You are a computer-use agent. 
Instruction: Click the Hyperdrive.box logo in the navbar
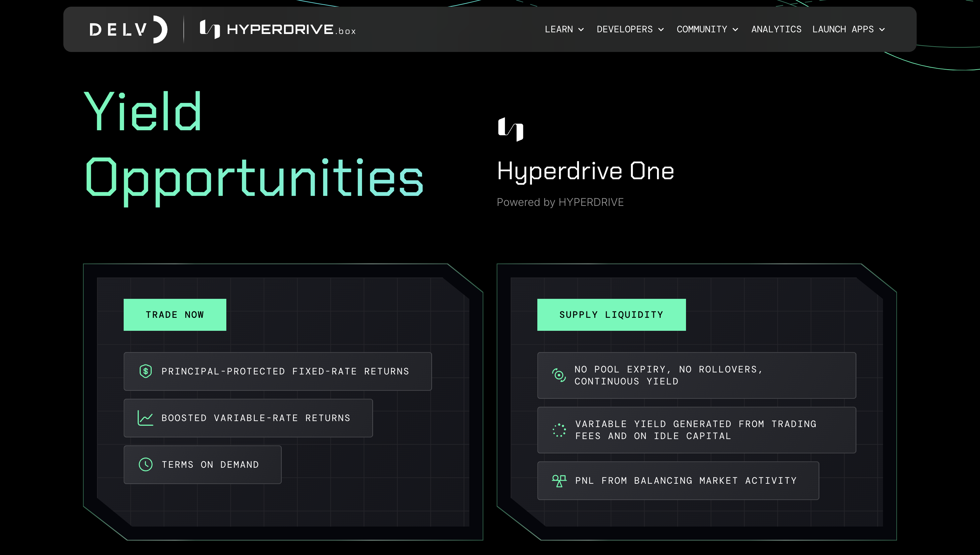(x=278, y=29)
